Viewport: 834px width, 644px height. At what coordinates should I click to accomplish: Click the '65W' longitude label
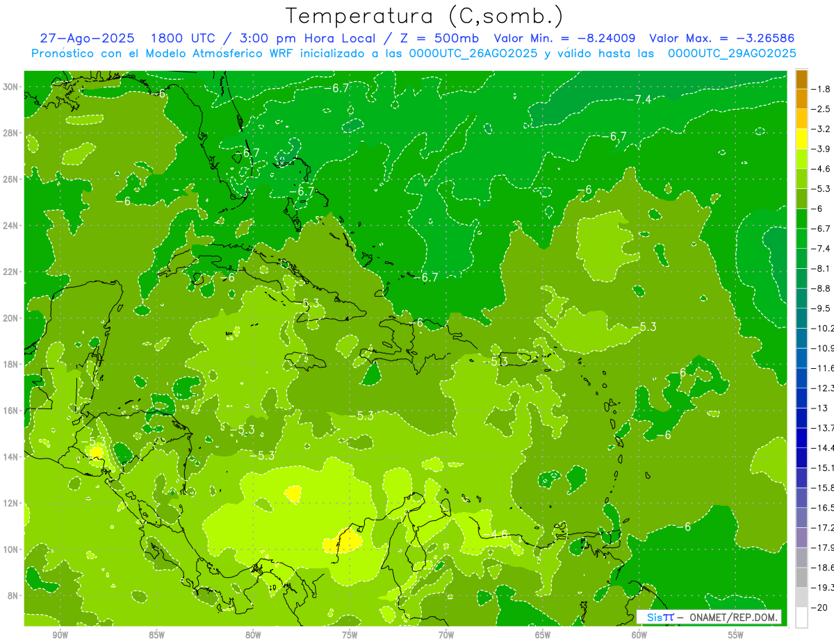[543, 635]
